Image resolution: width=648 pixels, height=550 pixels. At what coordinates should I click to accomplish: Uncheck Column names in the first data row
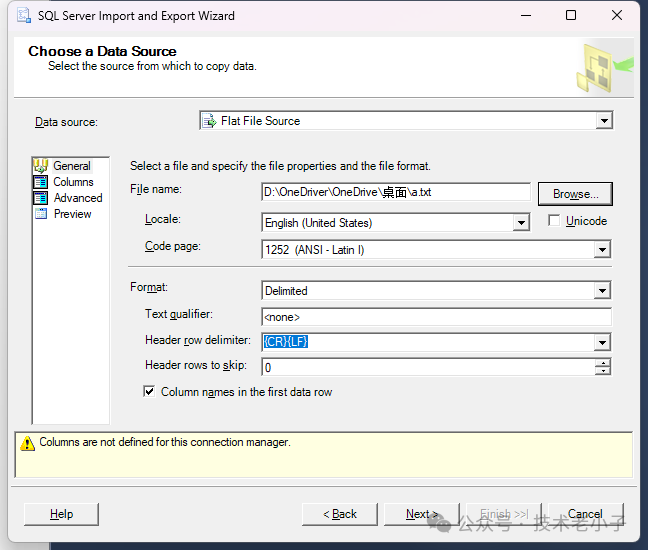(150, 392)
